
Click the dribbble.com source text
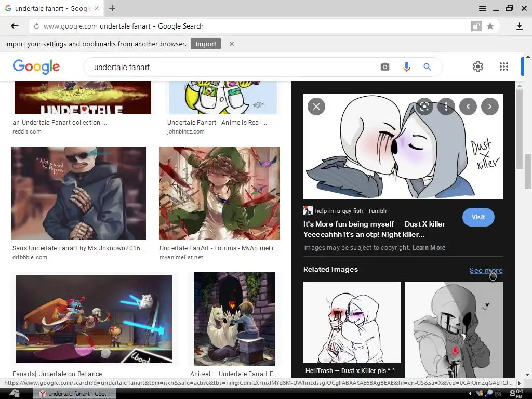[30, 257]
